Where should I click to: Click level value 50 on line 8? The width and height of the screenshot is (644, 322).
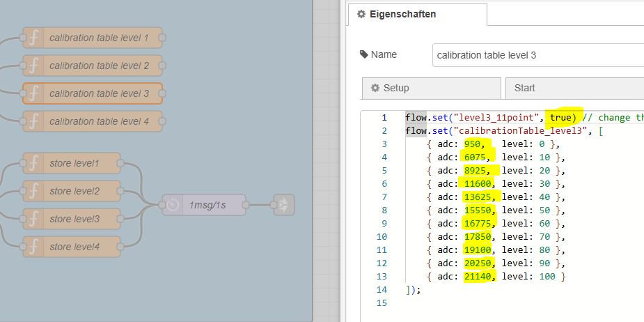545,210
